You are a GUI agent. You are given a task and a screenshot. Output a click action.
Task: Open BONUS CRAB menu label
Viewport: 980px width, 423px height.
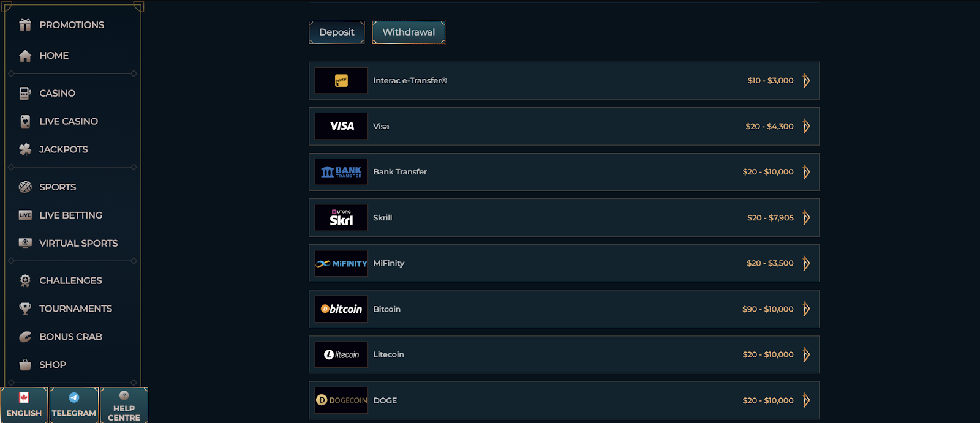(70, 337)
